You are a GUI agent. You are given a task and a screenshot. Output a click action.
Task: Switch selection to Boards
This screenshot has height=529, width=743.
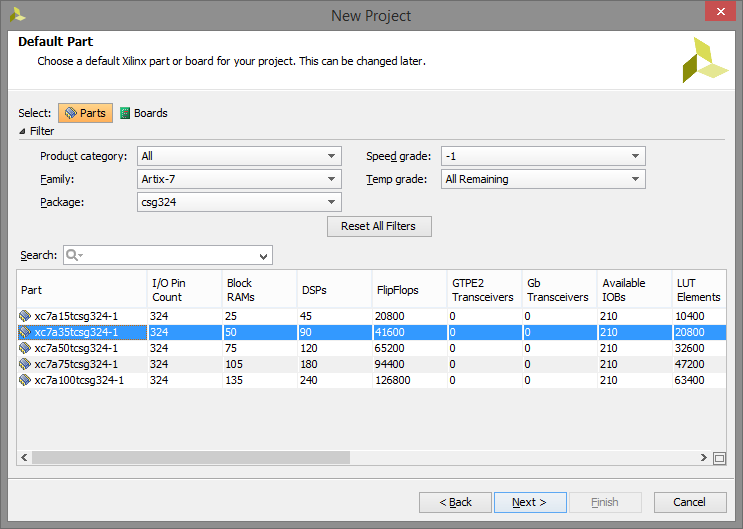[x=144, y=113]
